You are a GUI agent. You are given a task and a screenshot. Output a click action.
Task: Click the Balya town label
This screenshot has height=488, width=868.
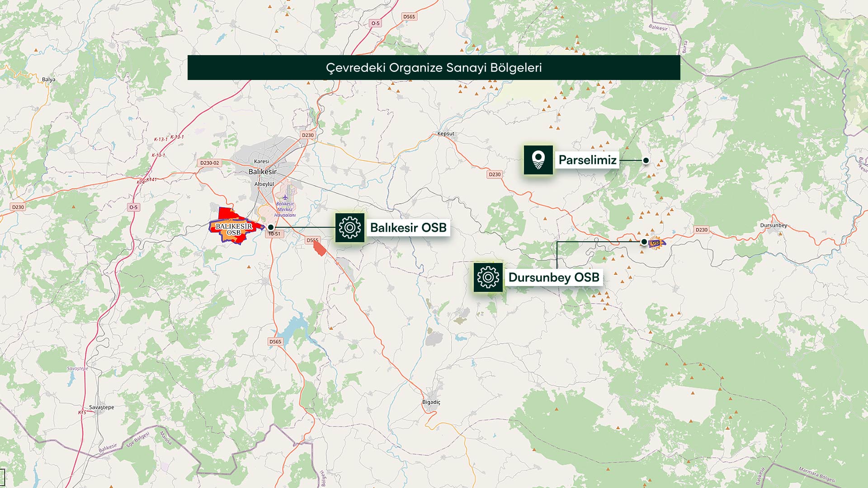point(48,80)
